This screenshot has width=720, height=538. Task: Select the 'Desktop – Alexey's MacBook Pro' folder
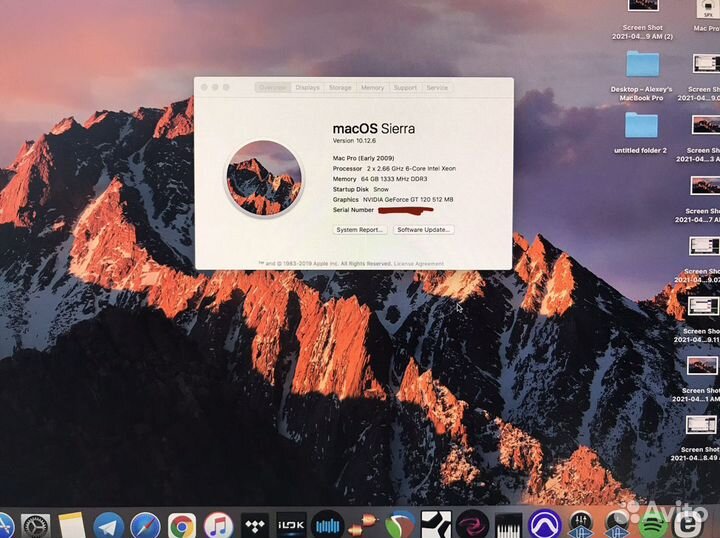[x=642, y=76]
